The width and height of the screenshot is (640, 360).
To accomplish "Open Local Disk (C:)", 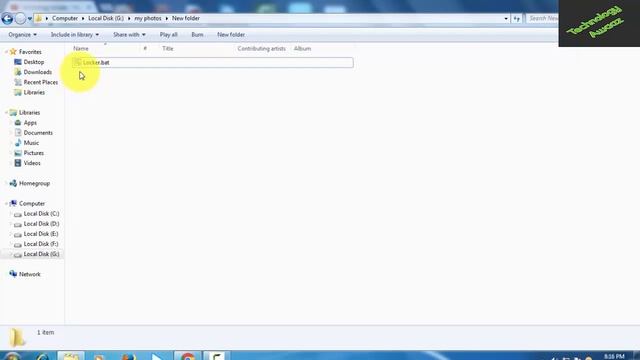I will click(41, 214).
